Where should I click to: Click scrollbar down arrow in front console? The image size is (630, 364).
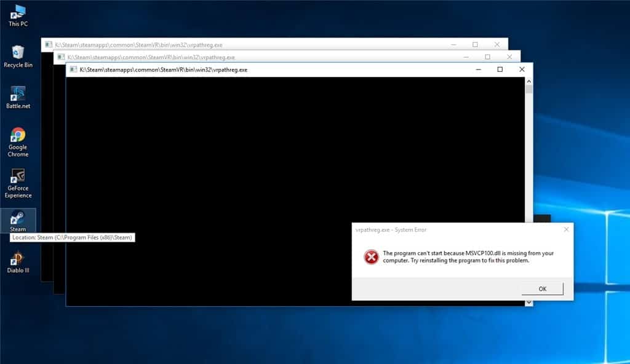point(528,303)
